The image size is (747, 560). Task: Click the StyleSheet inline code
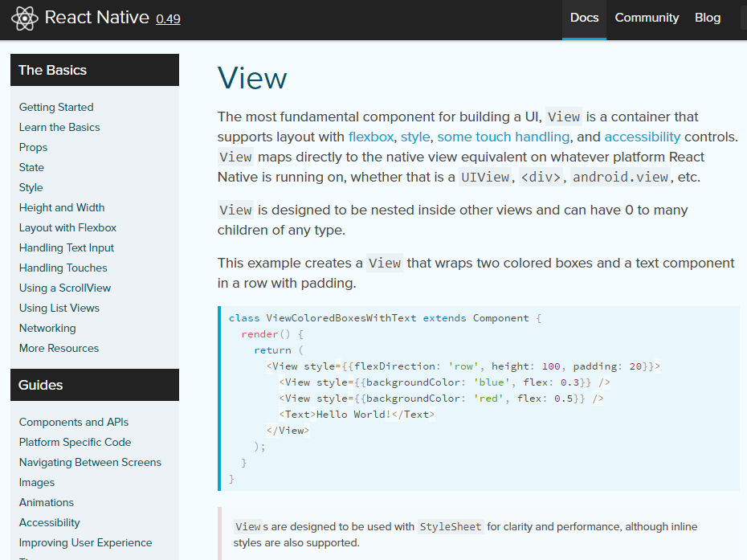pos(451,526)
